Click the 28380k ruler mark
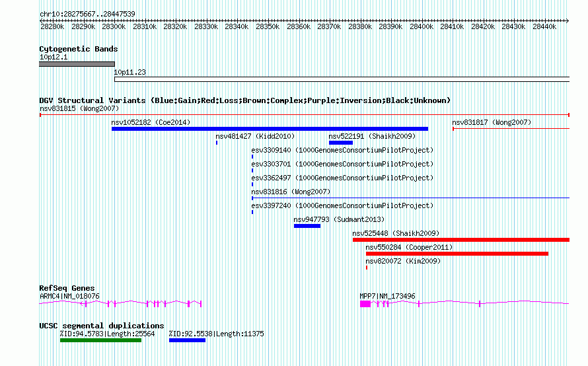Screen dimensions: 588x366 (360, 26)
